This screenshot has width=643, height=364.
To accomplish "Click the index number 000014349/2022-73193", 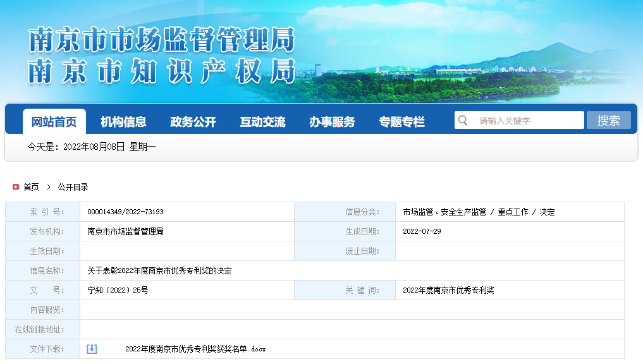I will [125, 212].
